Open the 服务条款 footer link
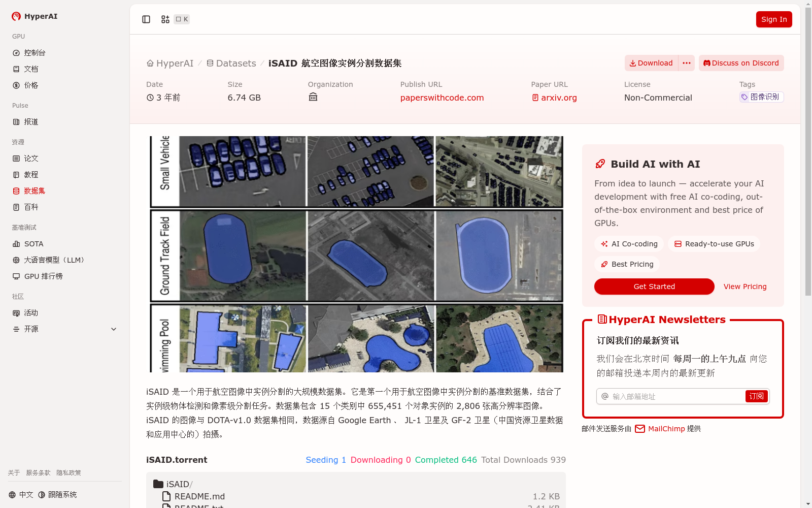This screenshot has width=812, height=508. click(x=38, y=473)
